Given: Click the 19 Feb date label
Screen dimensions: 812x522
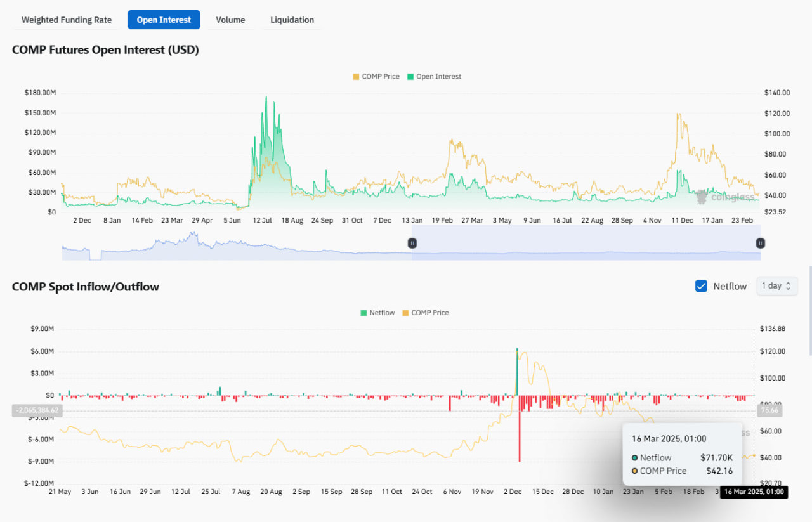Looking at the screenshot, I should tap(442, 220).
